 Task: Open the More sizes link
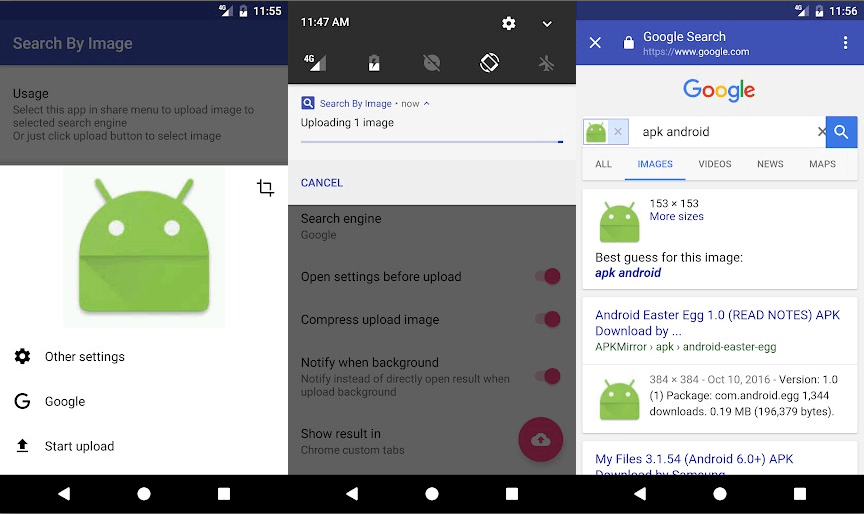coord(676,217)
